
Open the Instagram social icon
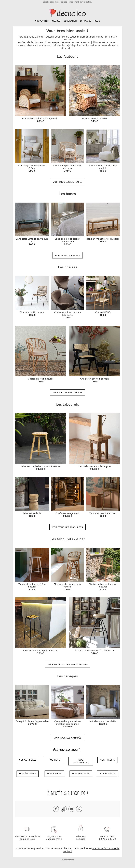(x=71, y=809)
